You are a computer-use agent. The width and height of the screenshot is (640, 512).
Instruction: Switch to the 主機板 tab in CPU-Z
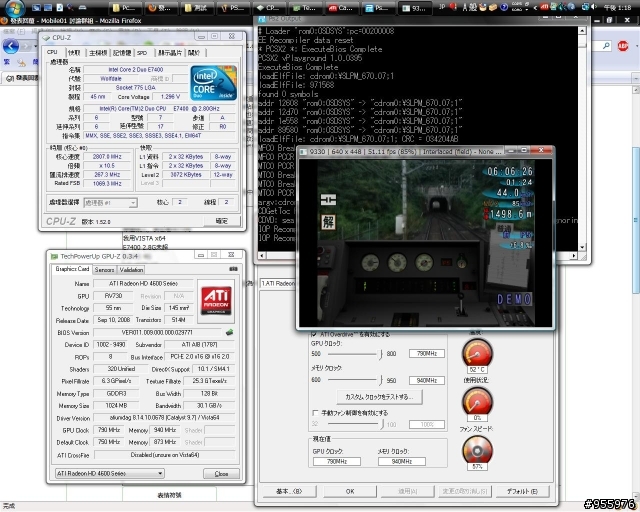click(x=98, y=53)
